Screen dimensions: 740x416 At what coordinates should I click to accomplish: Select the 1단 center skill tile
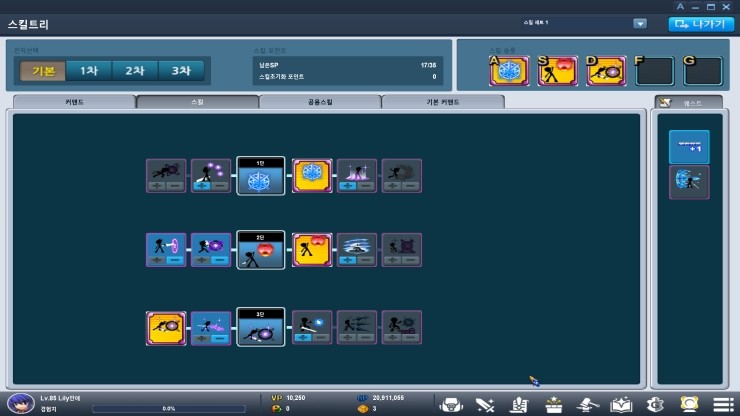[x=261, y=176]
